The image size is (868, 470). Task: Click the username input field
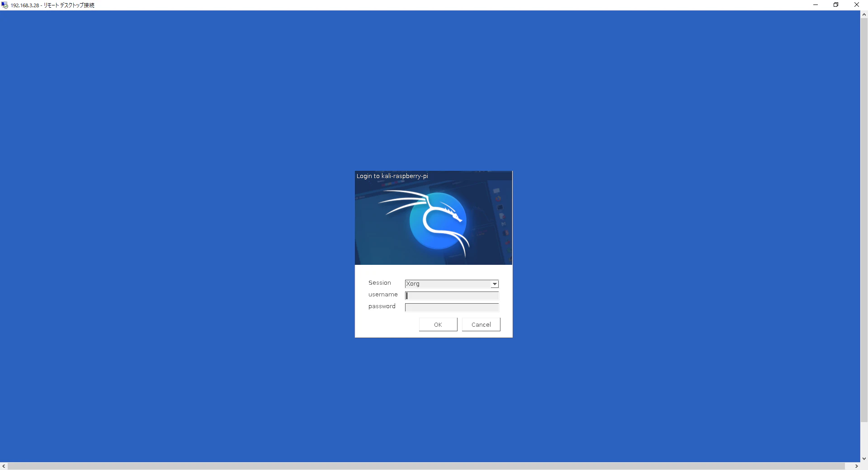pos(452,296)
